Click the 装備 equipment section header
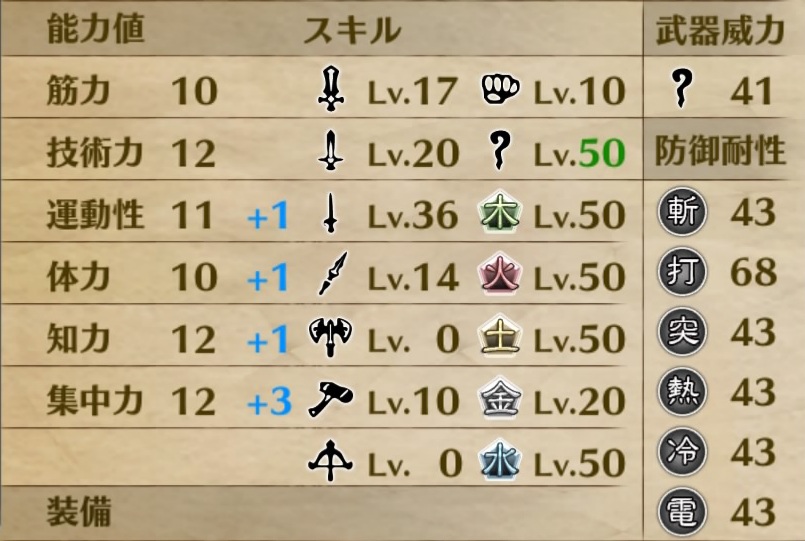 pyautogui.click(x=78, y=513)
